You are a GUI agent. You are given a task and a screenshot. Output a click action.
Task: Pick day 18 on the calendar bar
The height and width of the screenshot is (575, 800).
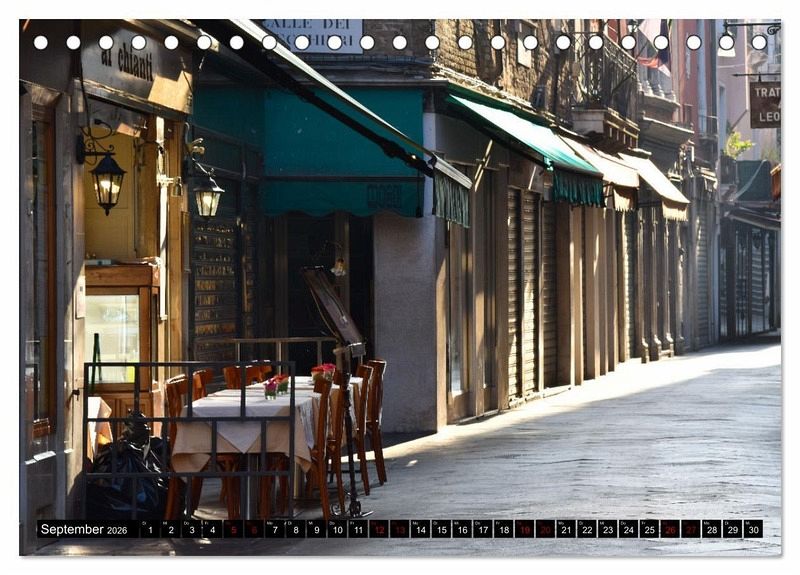pyautogui.click(x=503, y=530)
